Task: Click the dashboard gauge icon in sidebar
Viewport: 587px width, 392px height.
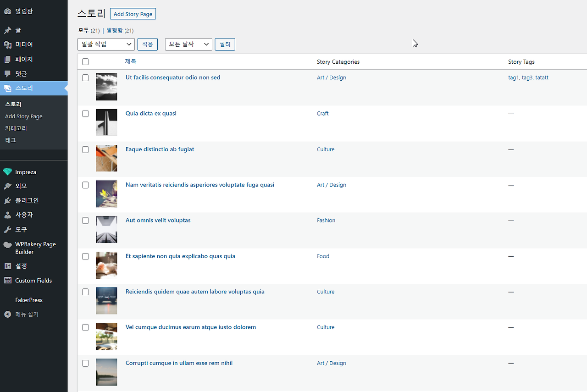Action: 7,11
